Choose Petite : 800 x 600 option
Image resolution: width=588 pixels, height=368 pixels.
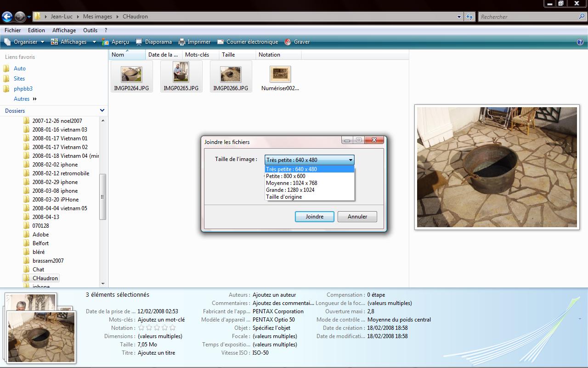pyautogui.click(x=310, y=176)
